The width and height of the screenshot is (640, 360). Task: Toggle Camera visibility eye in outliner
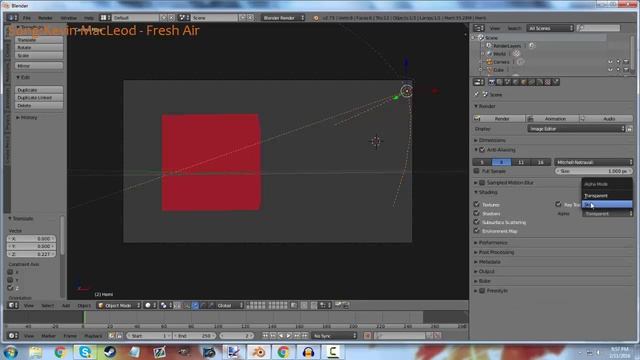(610, 62)
